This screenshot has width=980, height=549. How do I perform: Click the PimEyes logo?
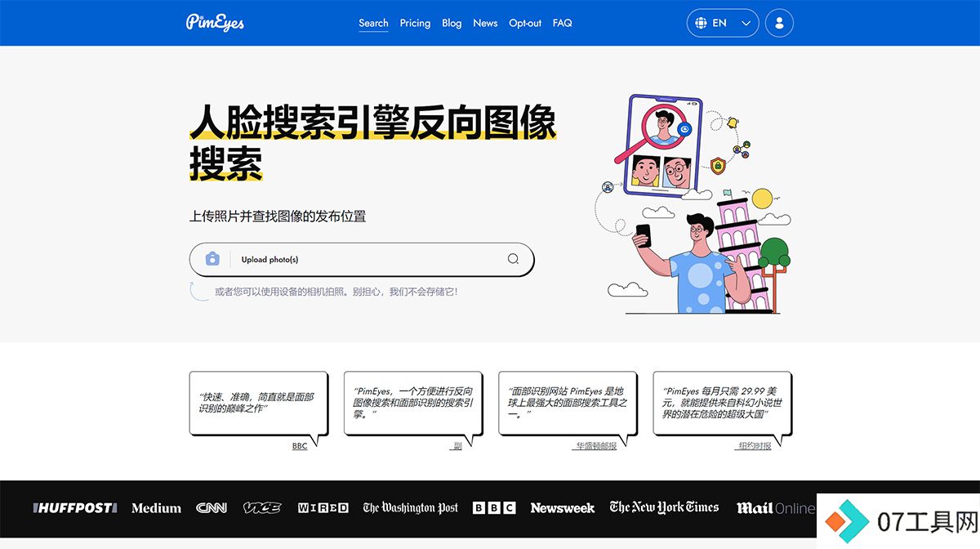[x=215, y=22]
